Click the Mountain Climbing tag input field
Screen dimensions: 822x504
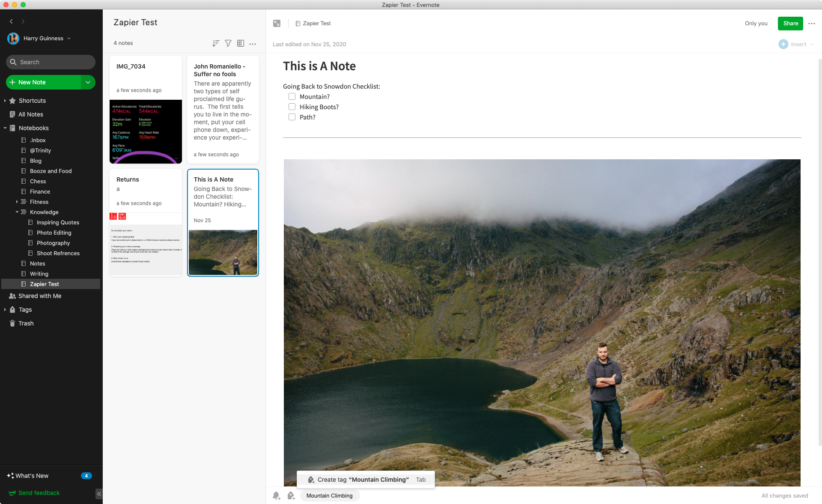[x=330, y=495]
